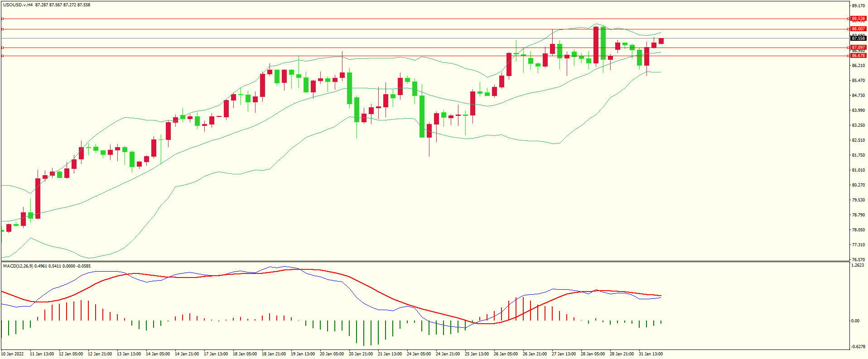Click the 86.210 price scale value
The width and height of the screenshot is (868, 359).
858,66
